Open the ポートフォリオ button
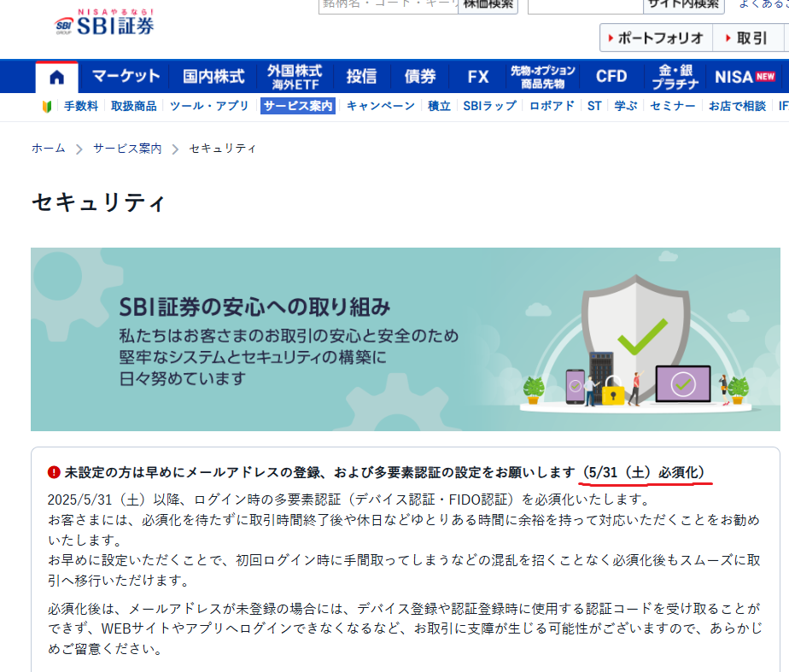789x672 pixels. pyautogui.click(x=655, y=38)
